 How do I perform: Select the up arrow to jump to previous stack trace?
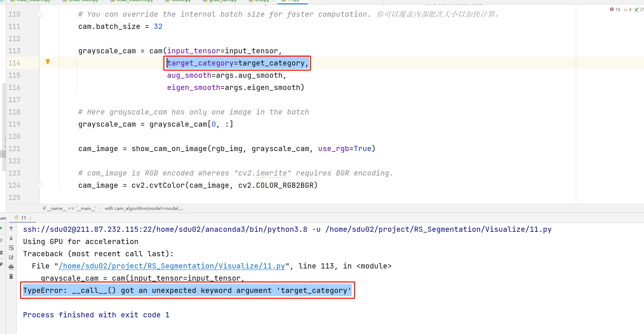[x=11, y=228]
